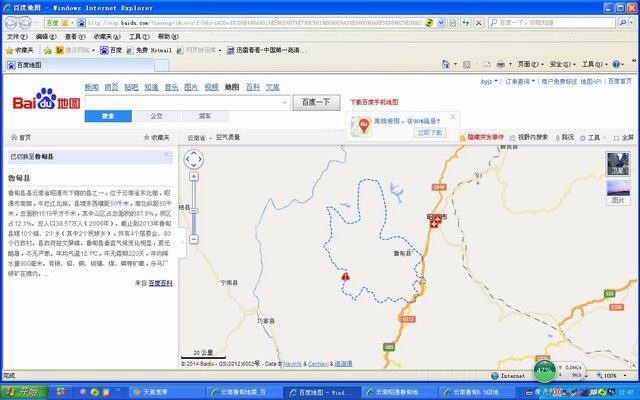
Task: Go to Baidu 百科 link in top nav
Action: (x=253, y=87)
